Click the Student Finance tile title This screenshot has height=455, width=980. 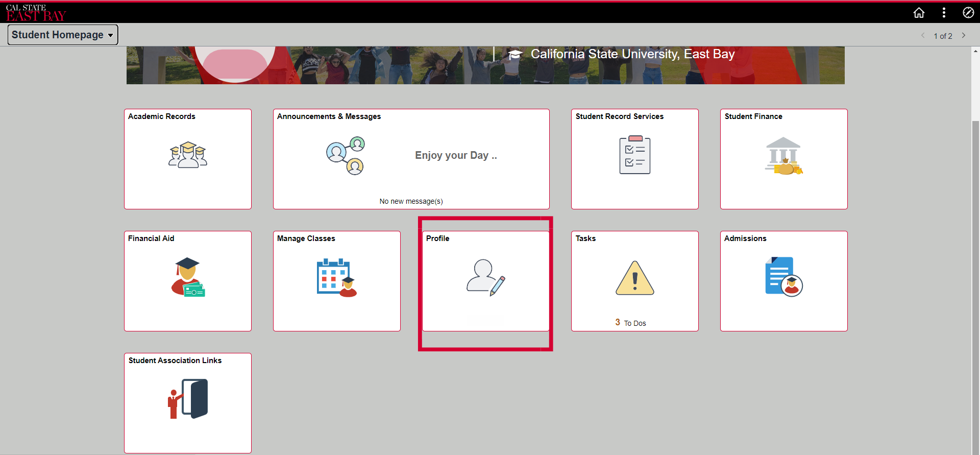[x=753, y=116]
